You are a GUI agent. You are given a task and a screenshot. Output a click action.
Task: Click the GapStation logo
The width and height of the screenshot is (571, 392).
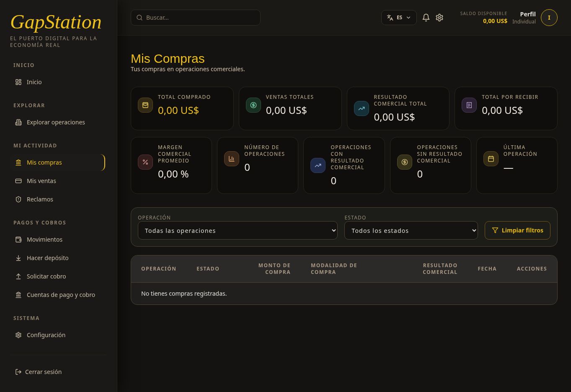[56, 22]
